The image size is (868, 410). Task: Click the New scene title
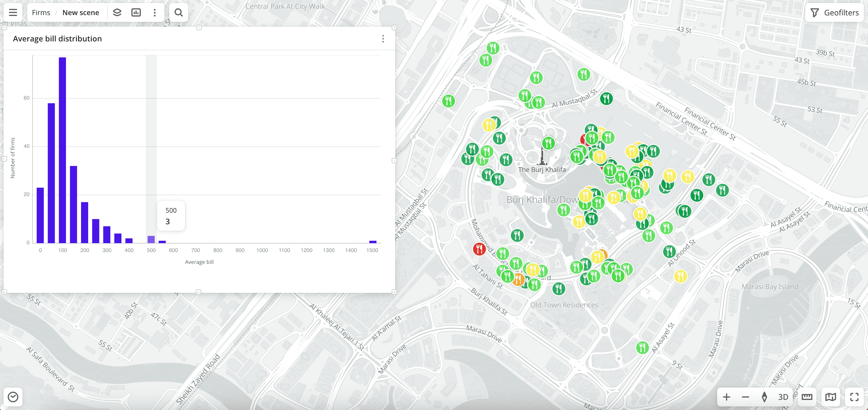[80, 12]
